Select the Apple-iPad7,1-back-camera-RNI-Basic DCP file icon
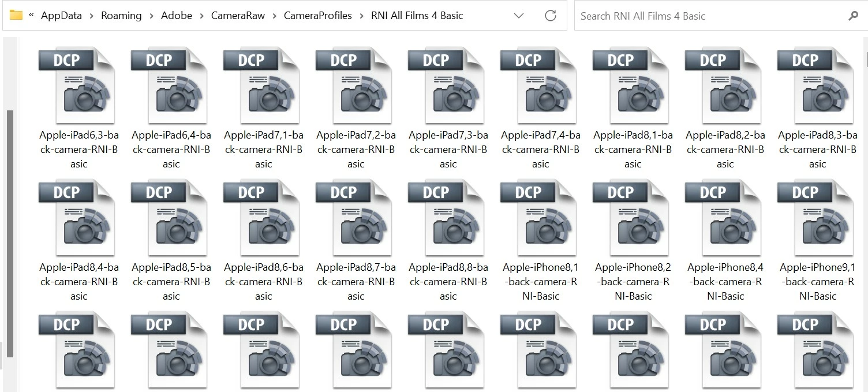Screen dimensions: 868x392 pyautogui.click(x=261, y=85)
